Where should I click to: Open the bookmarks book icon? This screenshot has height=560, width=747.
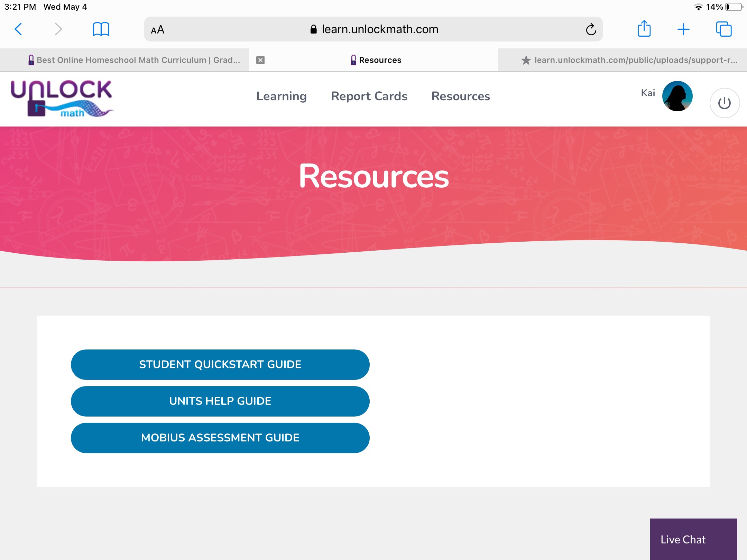coord(101,29)
